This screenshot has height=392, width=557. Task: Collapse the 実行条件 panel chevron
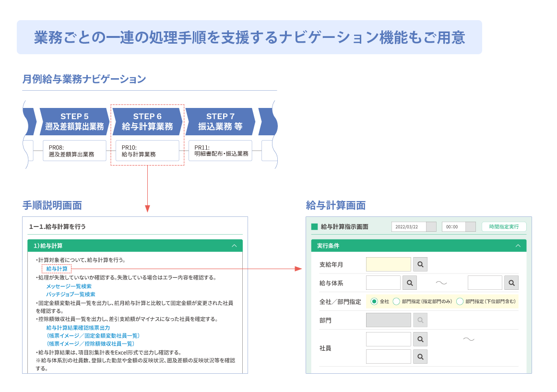point(518,246)
